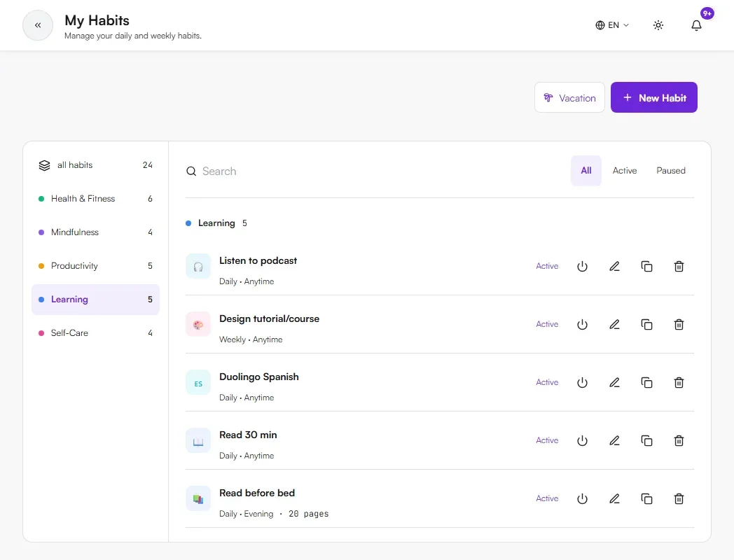Select Mindfulness category

click(x=95, y=232)
